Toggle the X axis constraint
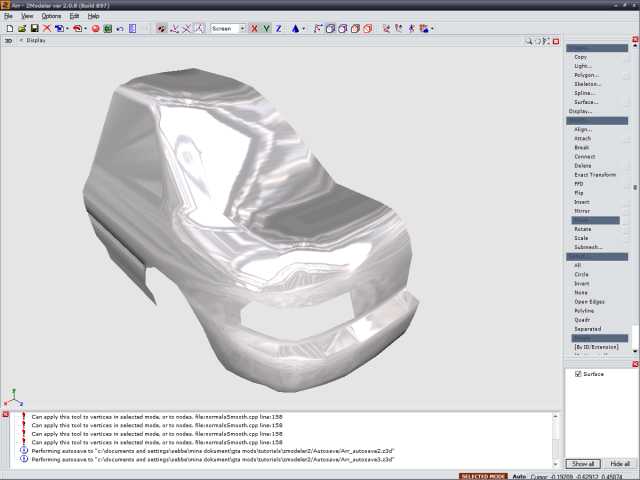The width and height of the screenshot is (640, 480). (254, 29)
